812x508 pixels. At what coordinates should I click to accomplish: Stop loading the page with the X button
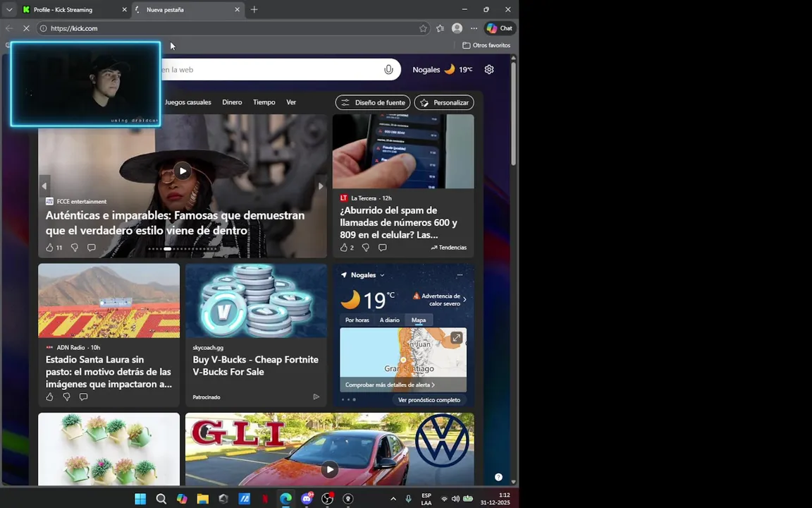click(x=26, y=28)
